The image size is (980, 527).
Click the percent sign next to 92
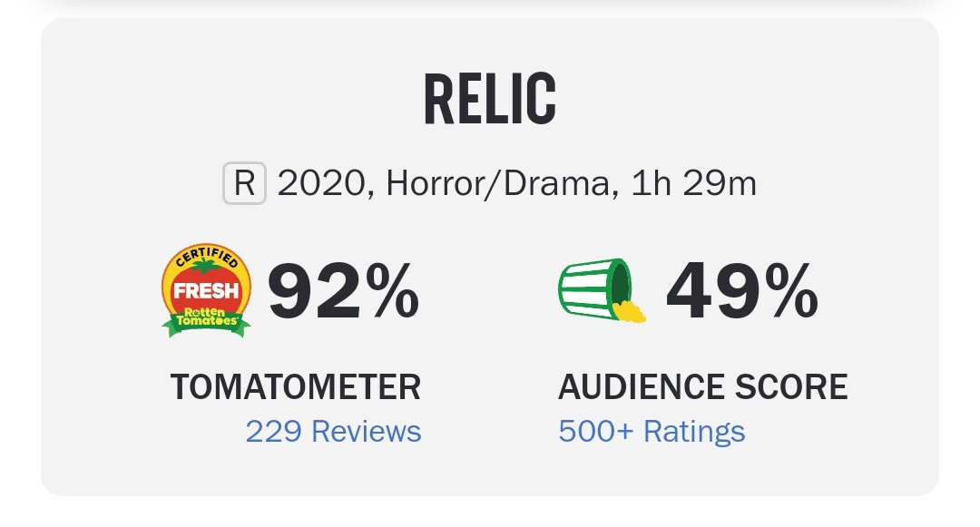393,291
